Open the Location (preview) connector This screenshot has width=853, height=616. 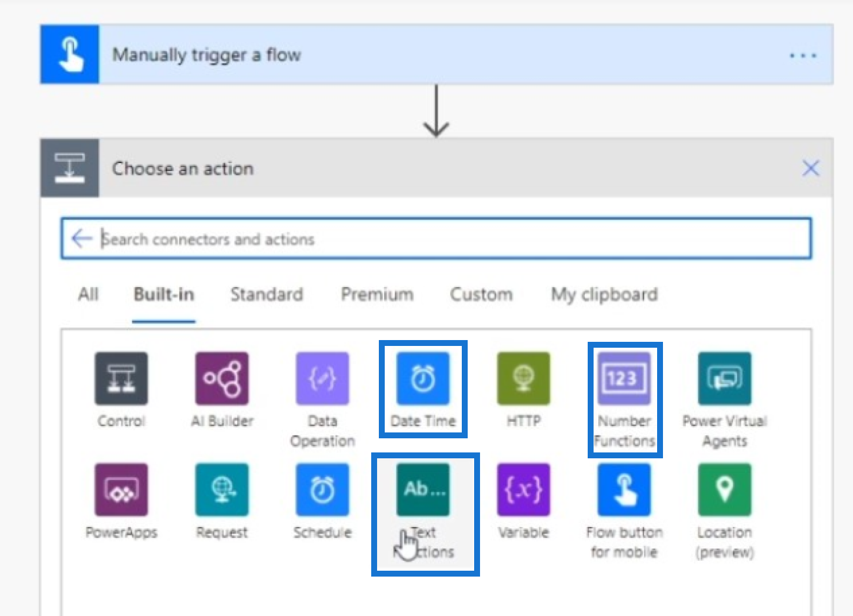pos(725,490)
